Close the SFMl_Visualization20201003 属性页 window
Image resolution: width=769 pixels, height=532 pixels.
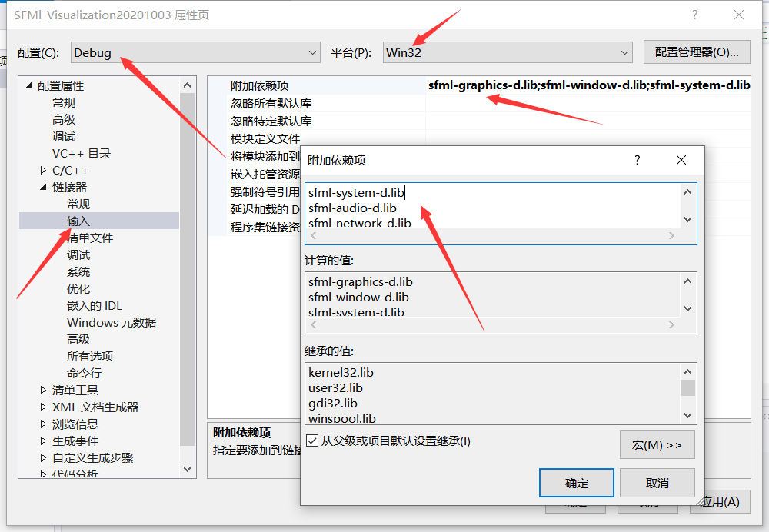(x=739, y=15)
